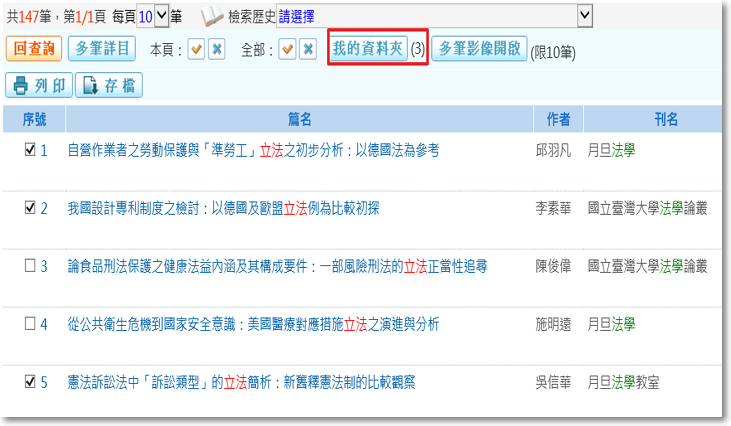Click the 回查詢 button
Screen dimensions: 731x426
click(x=35, y=49)
